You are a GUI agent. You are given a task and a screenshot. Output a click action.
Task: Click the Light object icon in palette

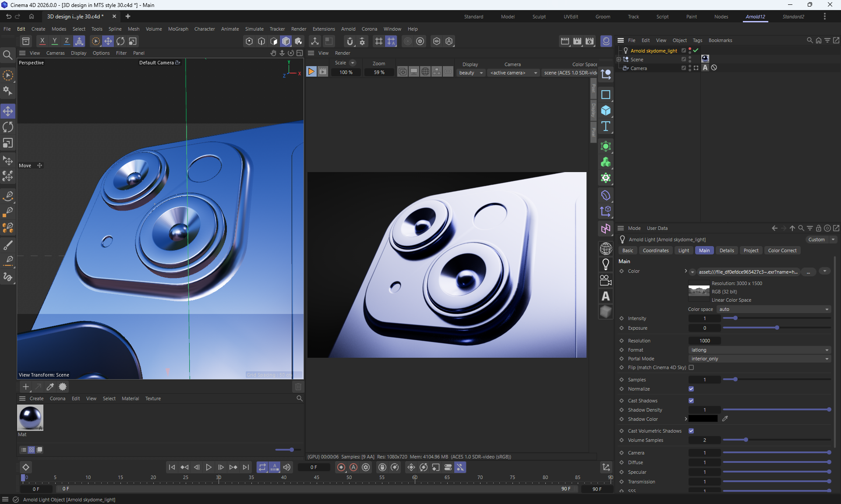coord(605,264)
